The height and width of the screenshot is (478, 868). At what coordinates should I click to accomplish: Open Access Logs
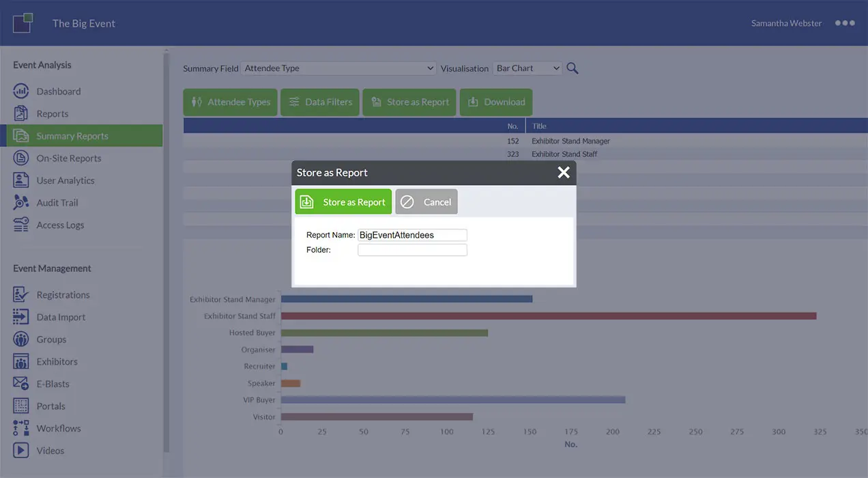[x=60, y=224]
